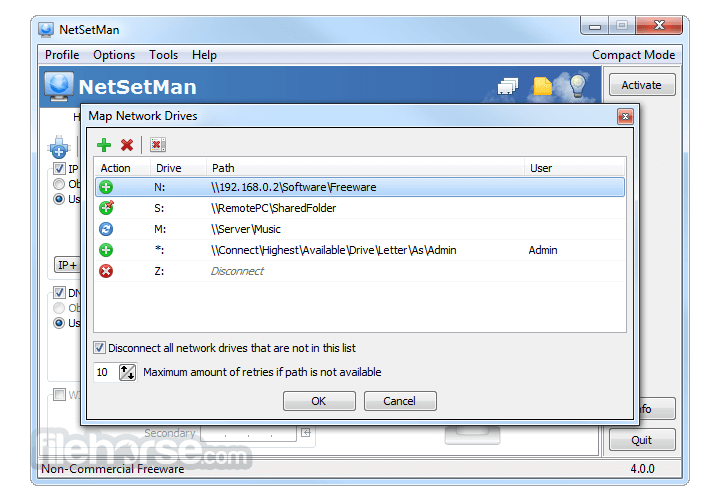
Task: Sort by Drive column header
Action: pyautogui.click(x=178, y=168)
